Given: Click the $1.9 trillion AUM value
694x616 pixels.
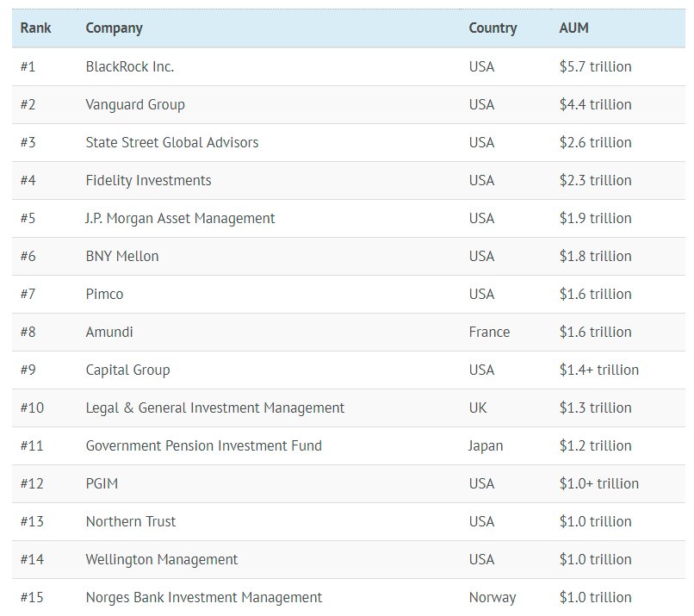Looking at the screenshot, I should click(595, 218).
